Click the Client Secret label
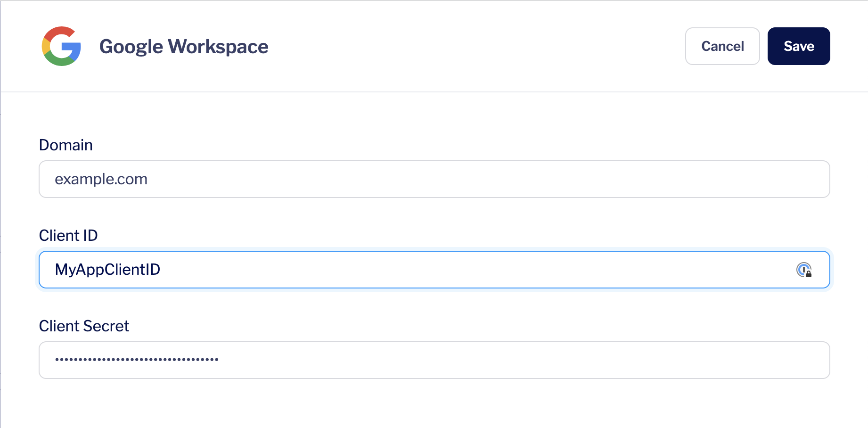This screenshot has height=428, width=868. click(84, 326)
